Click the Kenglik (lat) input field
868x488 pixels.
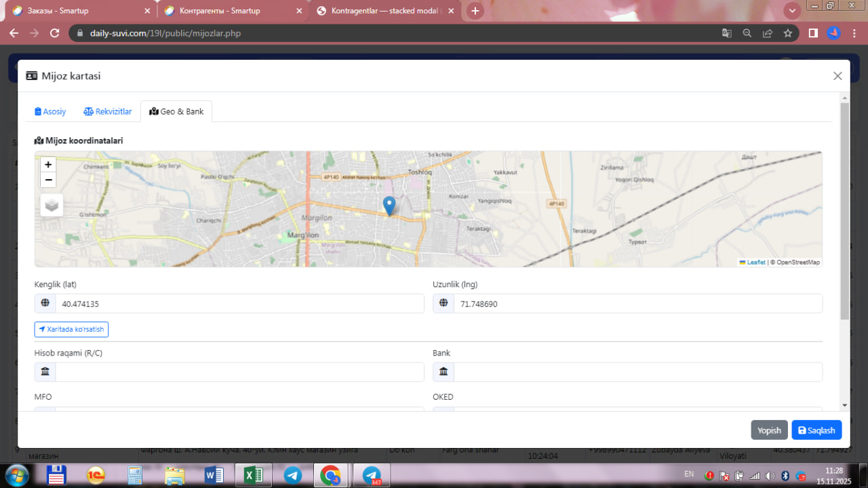(x=239, y=304)
